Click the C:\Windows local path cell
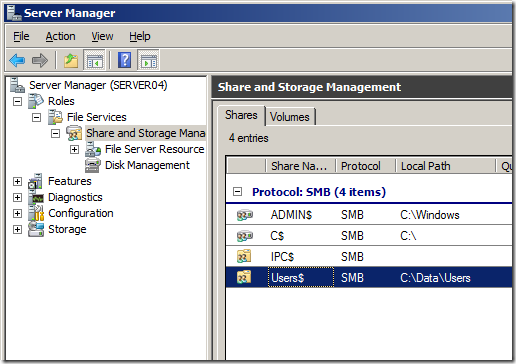516x364 pixels. point(430,215)
